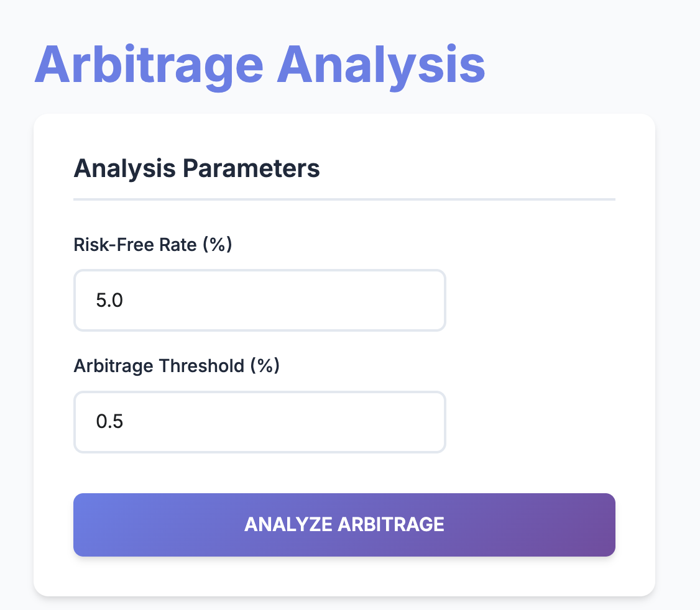
Task: Click the Analysis Parameters section heading
Action: tap(196, 168)
